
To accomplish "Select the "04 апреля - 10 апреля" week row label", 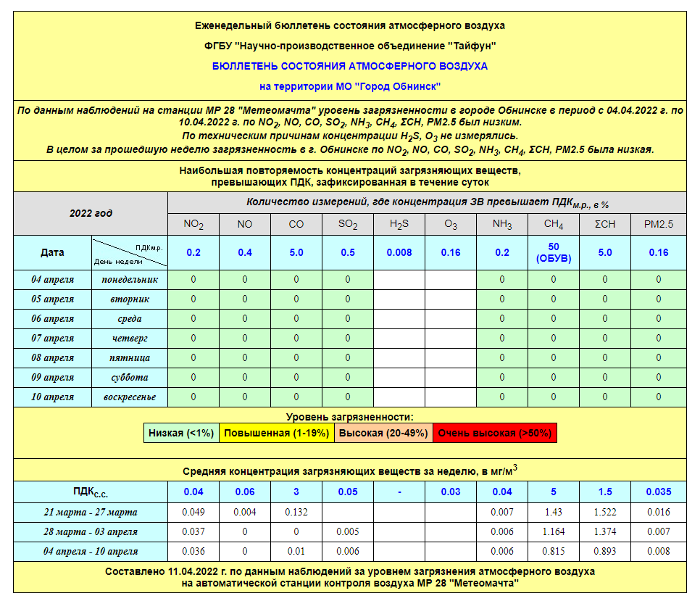I will click(x=91, y=552).
